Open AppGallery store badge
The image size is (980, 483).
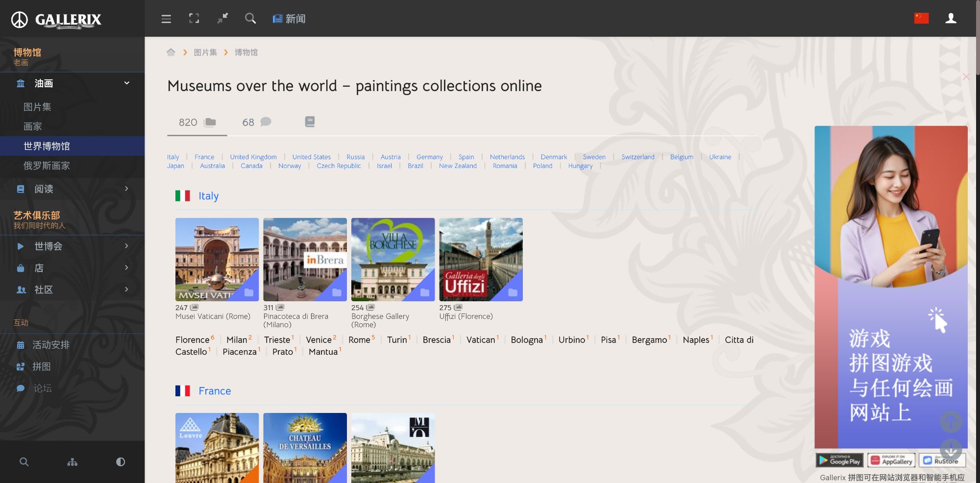(x=891, y=460)
